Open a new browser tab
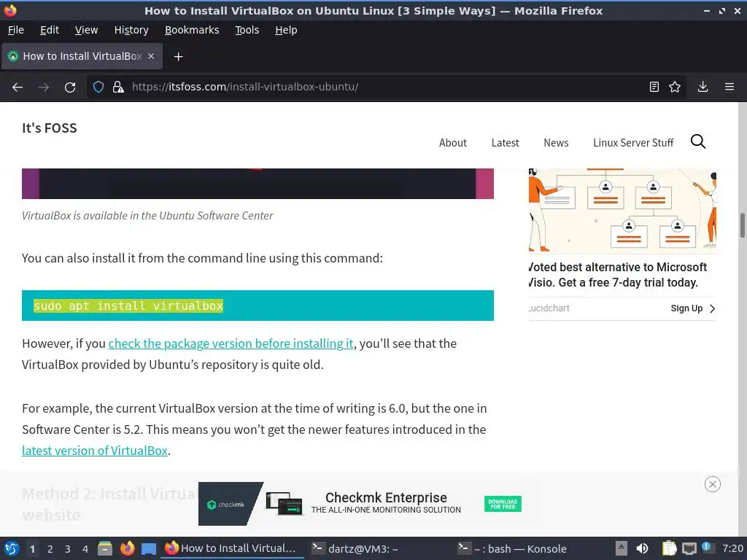 178,57
